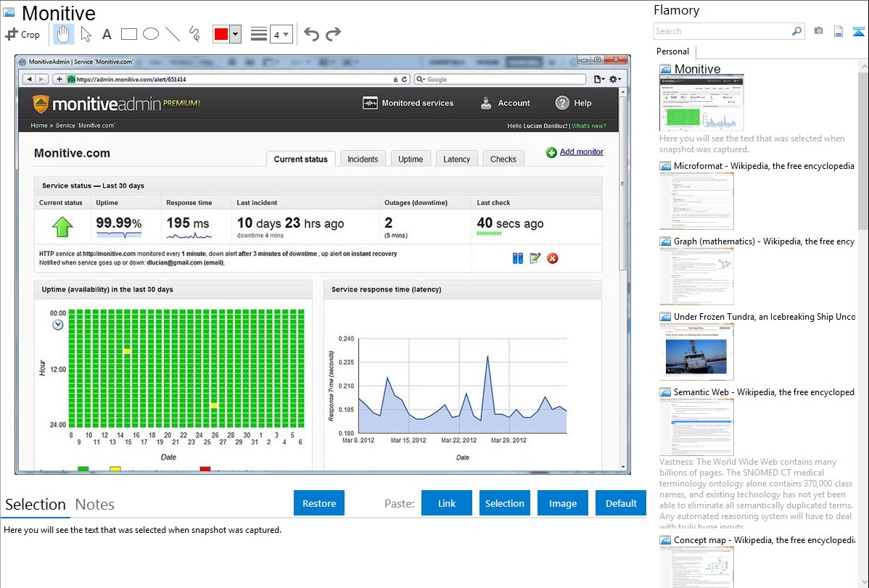This screenshot has height=588, width=869.
Task: Choose the arrow pointer tool
Action: point(86,34)
